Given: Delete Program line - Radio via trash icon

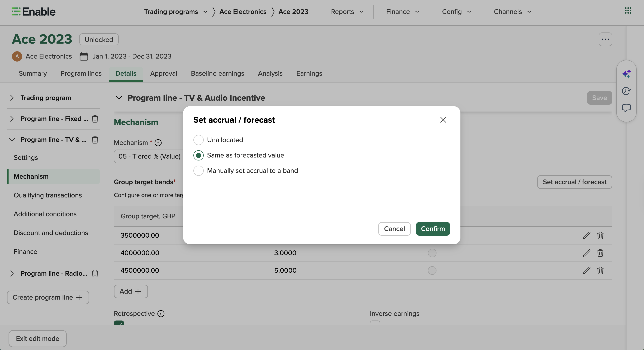Looking at the screenshot, I should coord(95,274).
